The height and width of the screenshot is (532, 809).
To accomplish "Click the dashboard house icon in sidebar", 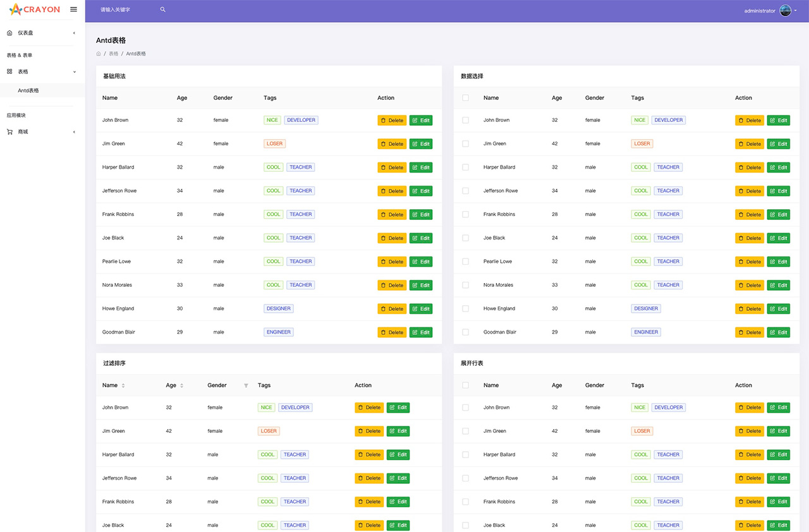I will click(x=9, y=33).
